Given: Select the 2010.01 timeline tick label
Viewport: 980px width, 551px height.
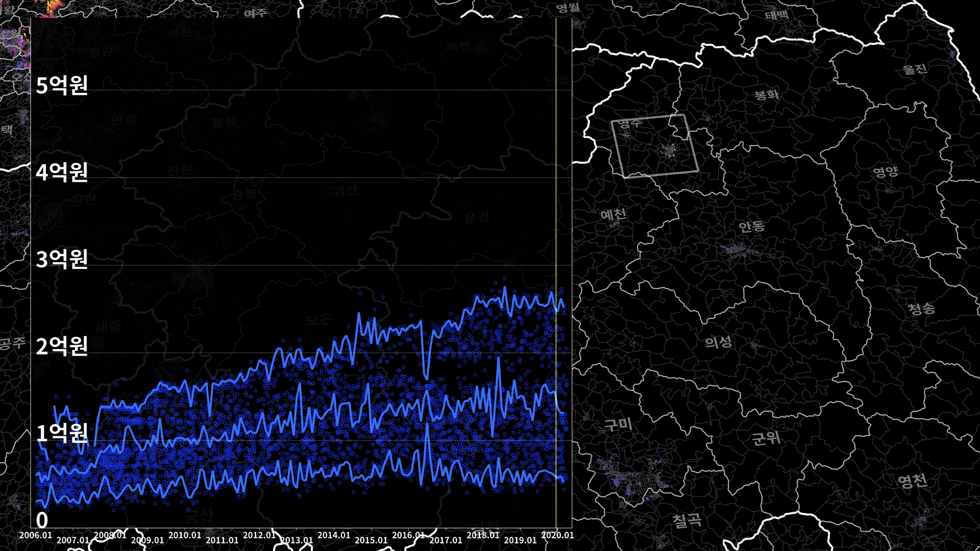Looking at the screenshot, I should 185,535.
